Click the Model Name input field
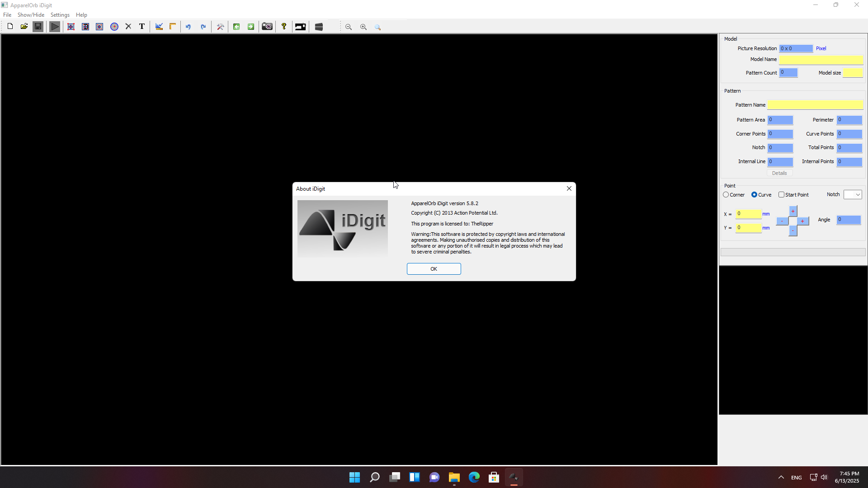This screenshot has height=488, width=868. click(821, 60)
